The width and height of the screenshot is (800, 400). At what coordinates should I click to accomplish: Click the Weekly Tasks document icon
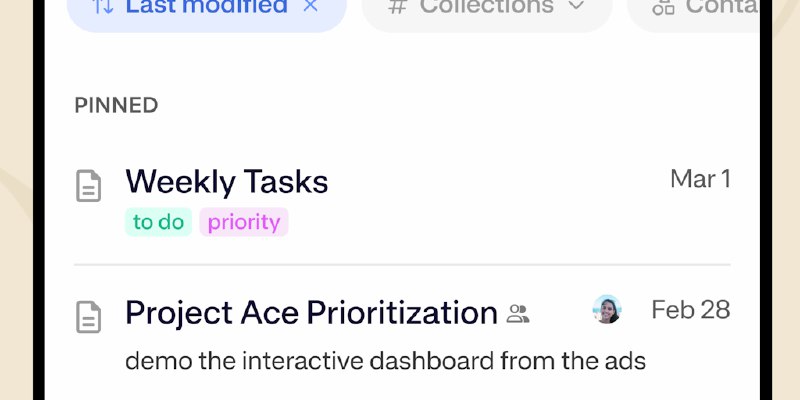coord(89,185)
